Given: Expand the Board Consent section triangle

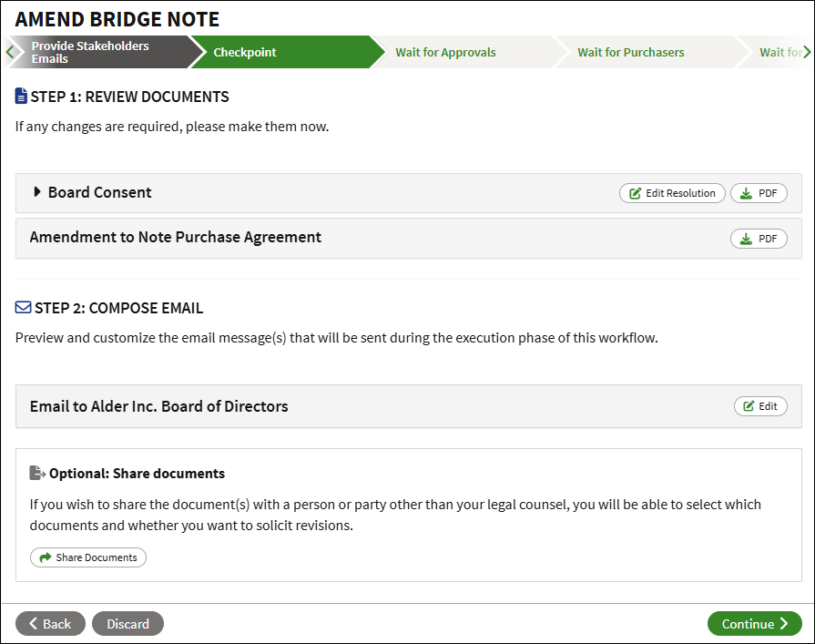Looking at the screenshot, I should (37, 192).
